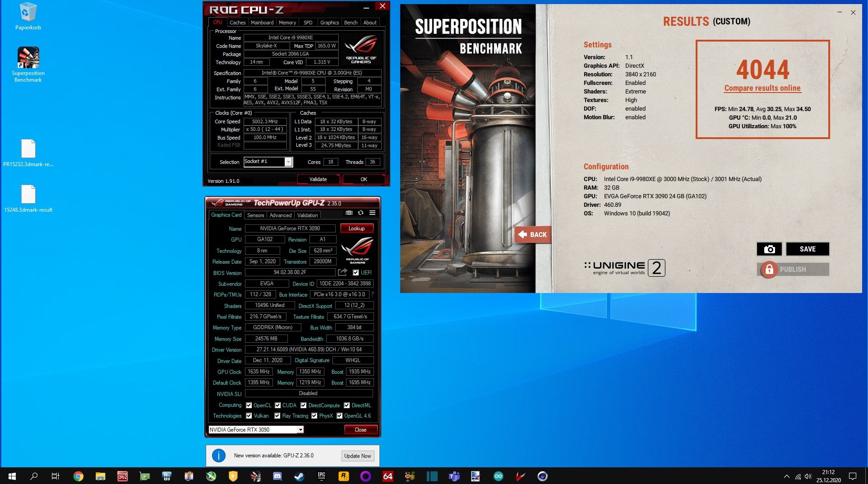Open the Advanced tab in GPU-Z
This screenshot has height=484, width=868.
click(x=281, y=215)
